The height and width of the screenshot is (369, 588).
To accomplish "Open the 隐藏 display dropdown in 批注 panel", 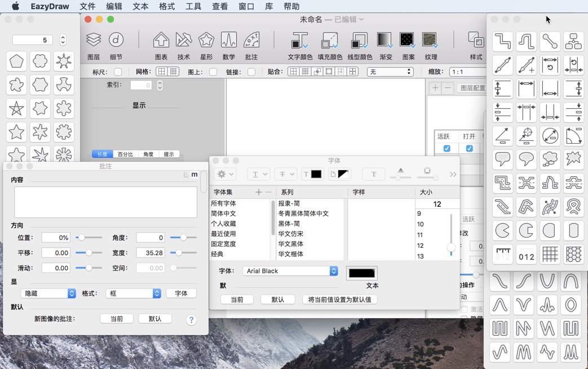I will 48,294.
